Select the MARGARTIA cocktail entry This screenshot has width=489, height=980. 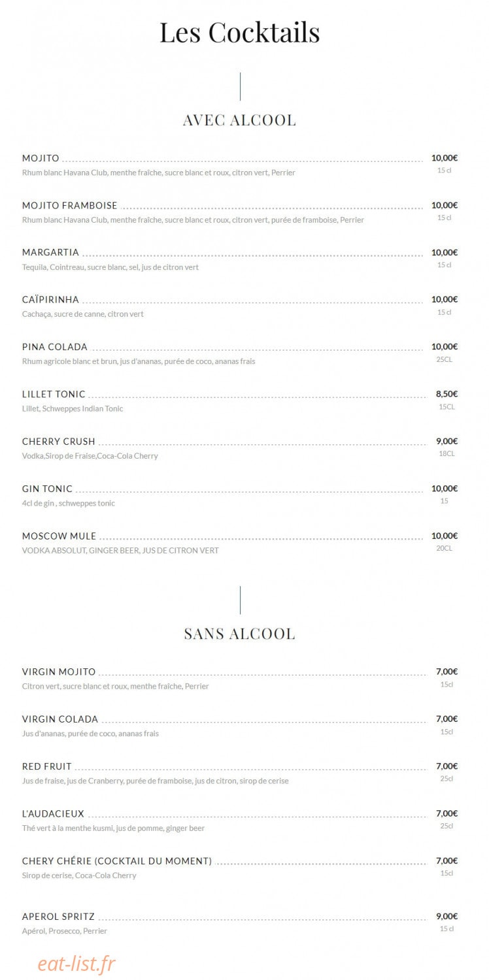tap(50, 252)
